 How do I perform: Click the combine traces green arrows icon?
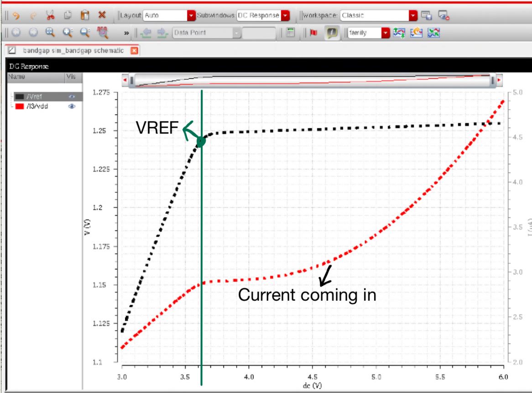433,32
